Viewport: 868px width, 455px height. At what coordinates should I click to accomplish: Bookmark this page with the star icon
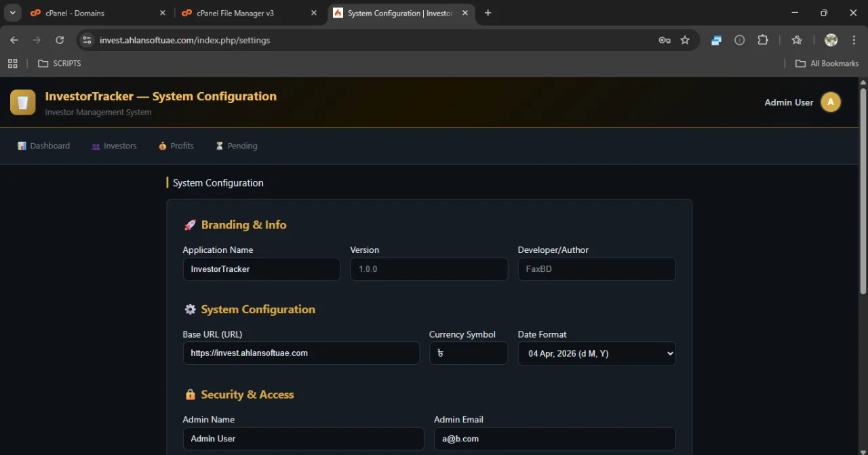[685, 40]
